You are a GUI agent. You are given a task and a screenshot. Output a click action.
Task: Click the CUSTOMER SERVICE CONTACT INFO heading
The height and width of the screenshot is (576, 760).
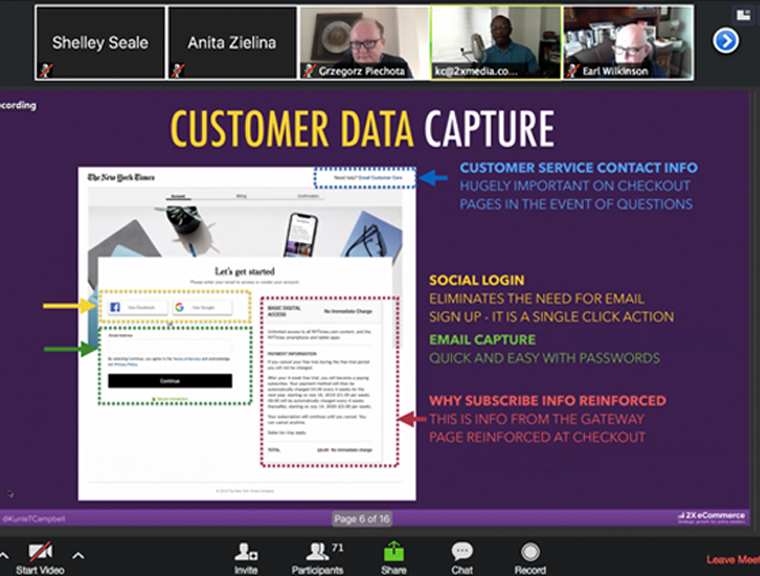coord(579,168)
